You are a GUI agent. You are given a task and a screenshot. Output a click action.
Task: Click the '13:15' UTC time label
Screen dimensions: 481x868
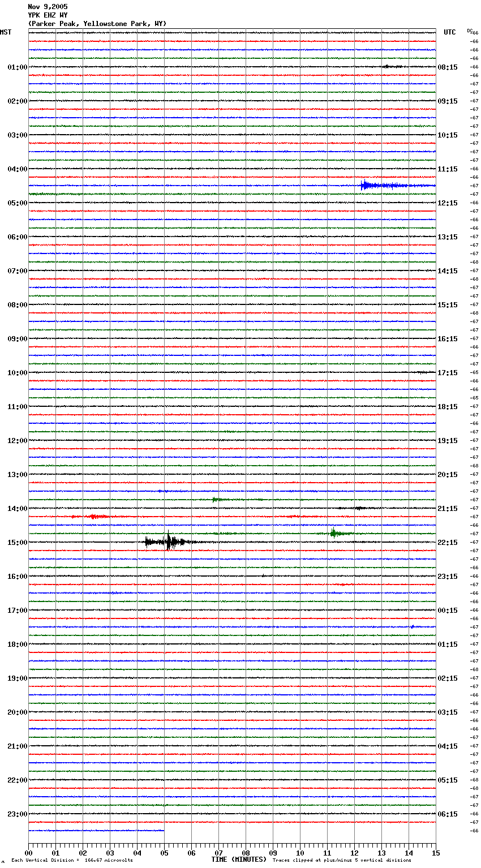click(448, 237)
